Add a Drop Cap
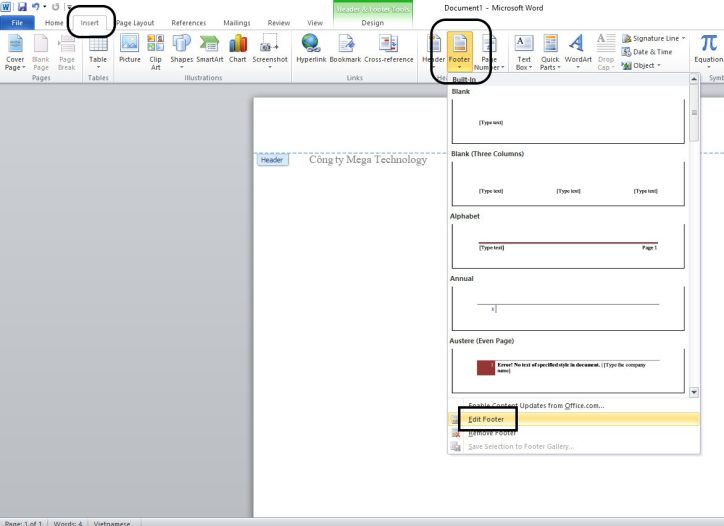The height and width of the screenshot is (526, 724). [606, 52]
